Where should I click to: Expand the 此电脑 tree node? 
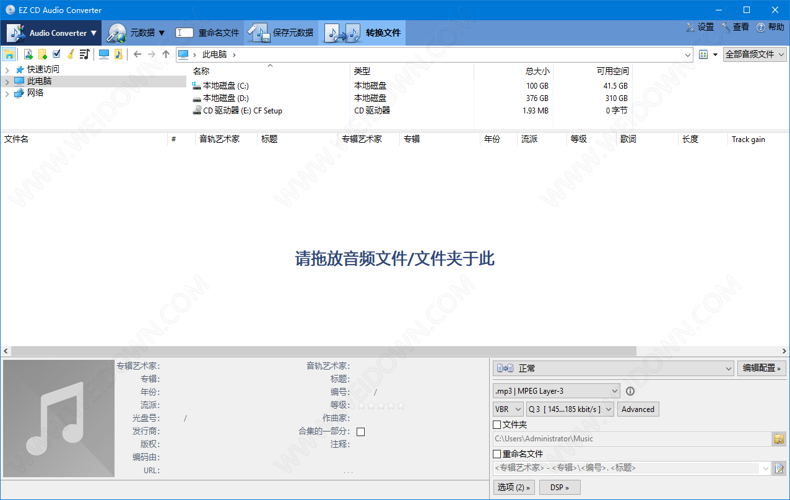pyautogui.click(x=7, y=81)
